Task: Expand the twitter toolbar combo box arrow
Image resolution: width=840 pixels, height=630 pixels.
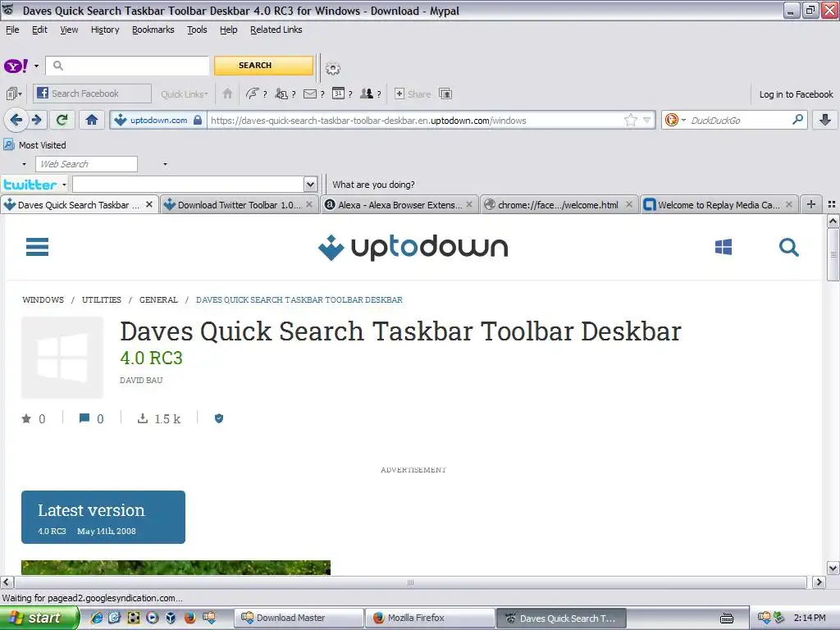Action: 310,185
